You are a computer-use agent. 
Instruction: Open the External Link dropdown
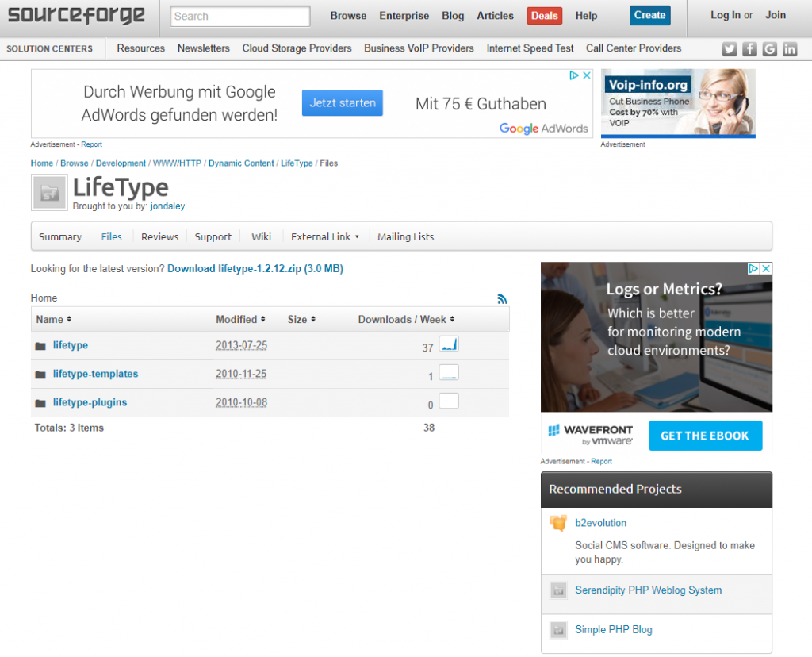[x=325, y=236]
